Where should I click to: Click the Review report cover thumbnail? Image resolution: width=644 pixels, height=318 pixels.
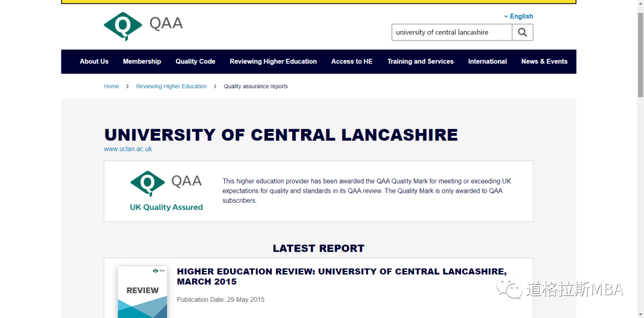tap(143, 292)
